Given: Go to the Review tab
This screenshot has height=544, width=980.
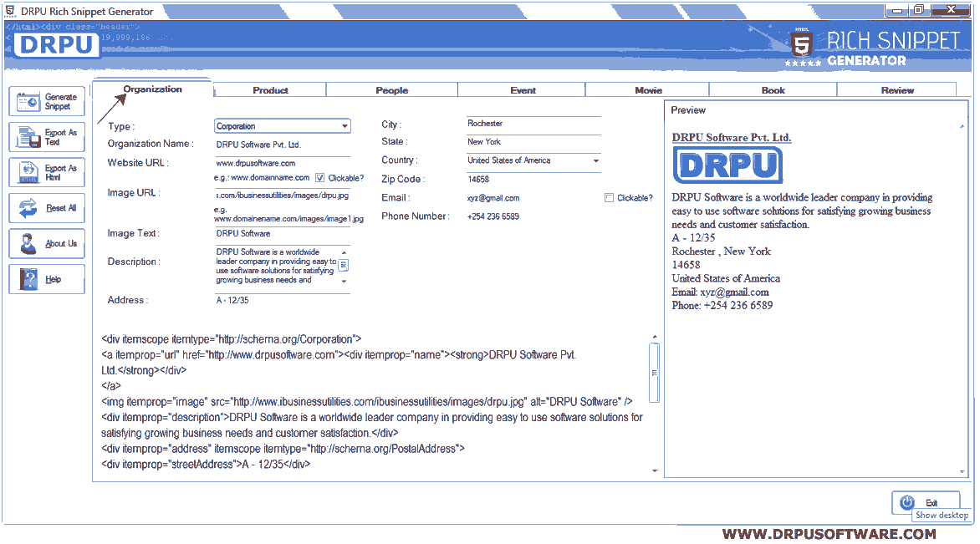Looking at the screenshot, I should tap(897, 90).
